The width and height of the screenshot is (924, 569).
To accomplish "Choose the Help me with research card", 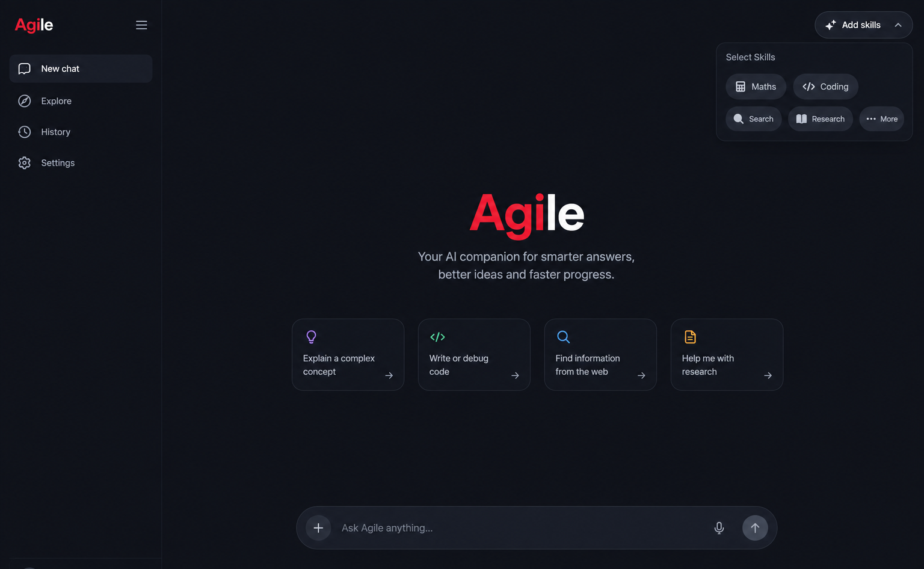I will 727,355.
